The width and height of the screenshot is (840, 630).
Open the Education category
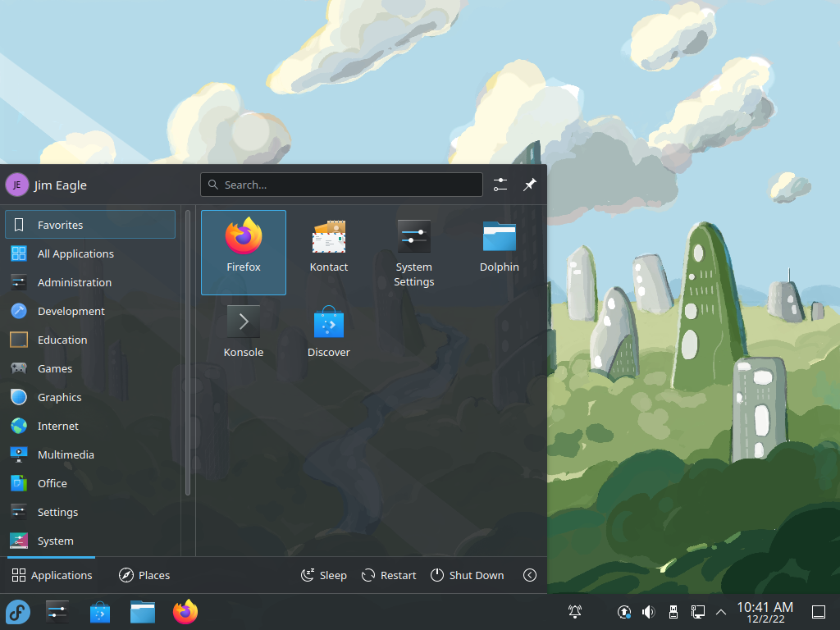pyautogui.click(x=90, y=340)
